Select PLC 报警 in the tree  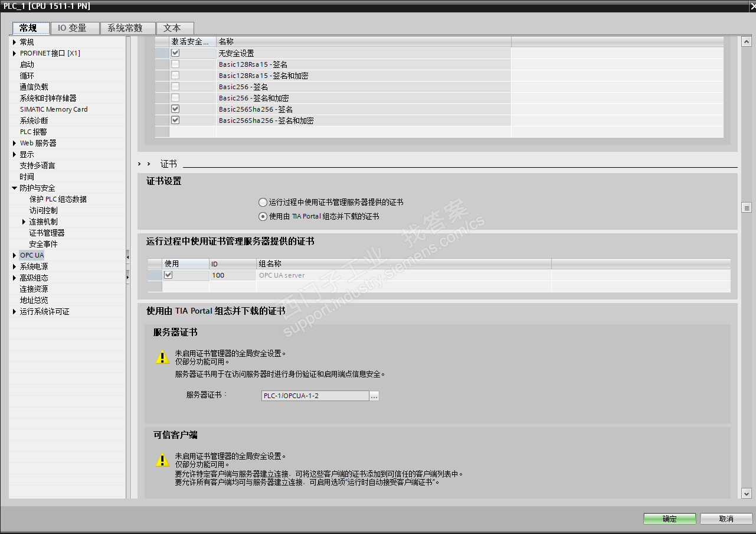click(33, 132)
